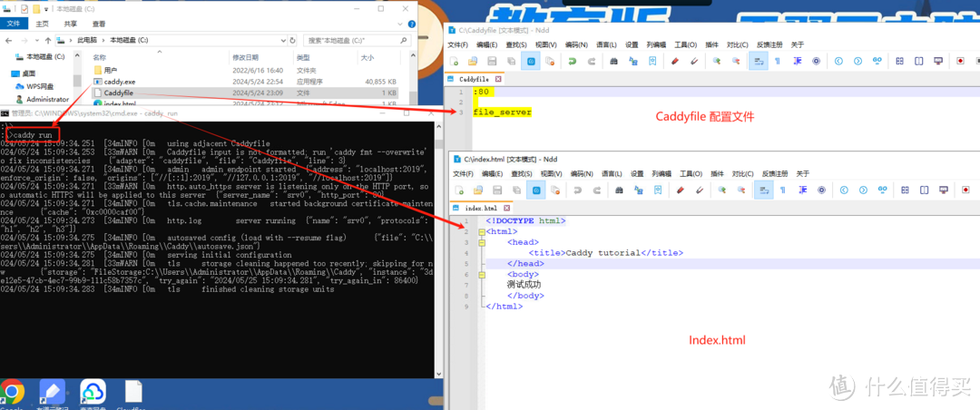The width and height of the screenshot is (980, 410).
Task: Open 设置 menu in Caddyfile Ndd window
Action: coord(632,45)
